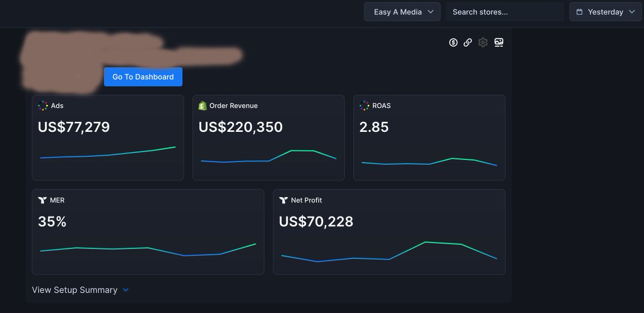Click the Net Profit label

coord(306,200)
